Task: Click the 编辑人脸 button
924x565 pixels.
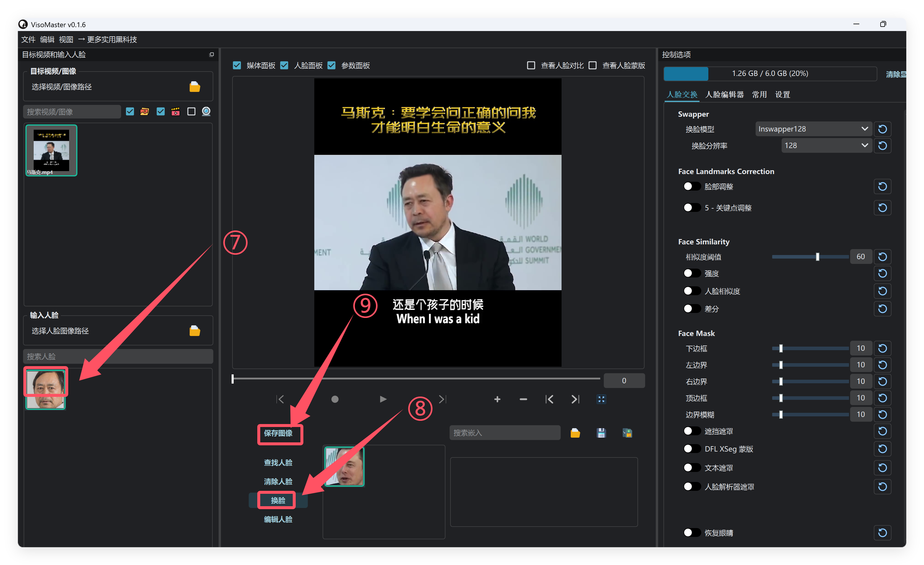Action: point(278,519)
